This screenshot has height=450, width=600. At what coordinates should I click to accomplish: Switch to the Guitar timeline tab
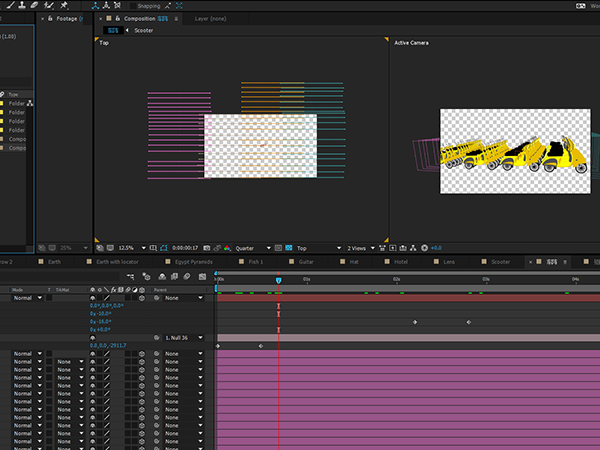(306, 262)
